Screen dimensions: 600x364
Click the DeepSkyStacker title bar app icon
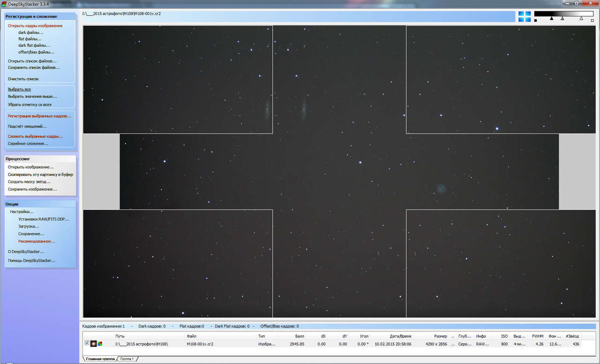tap(4, 4)
